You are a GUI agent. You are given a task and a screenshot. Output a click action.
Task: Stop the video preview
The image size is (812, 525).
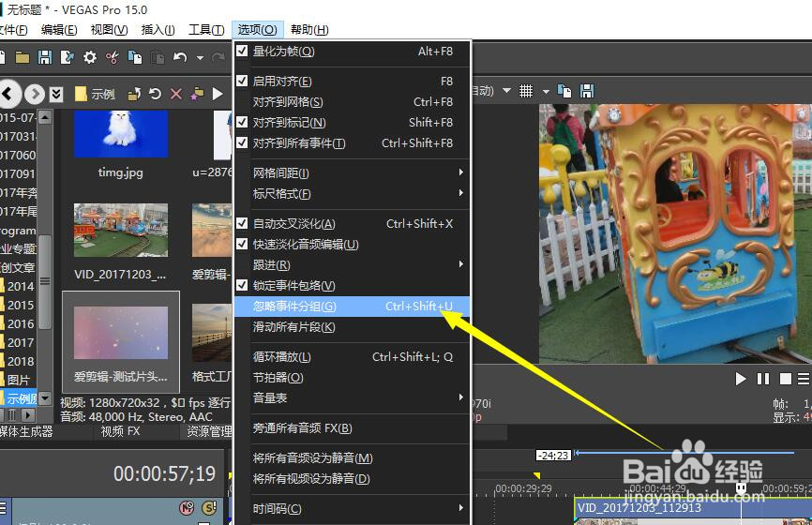786,379
